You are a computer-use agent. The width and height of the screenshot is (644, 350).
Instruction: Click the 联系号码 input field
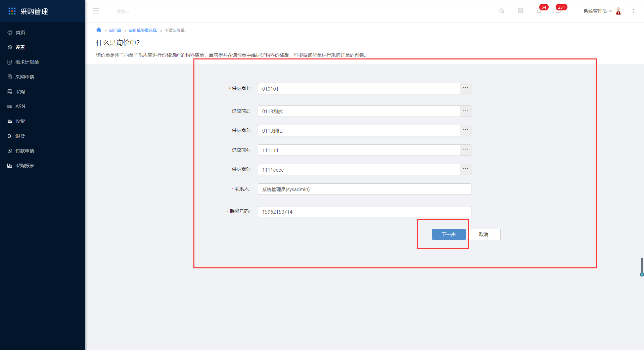[365, 212]
